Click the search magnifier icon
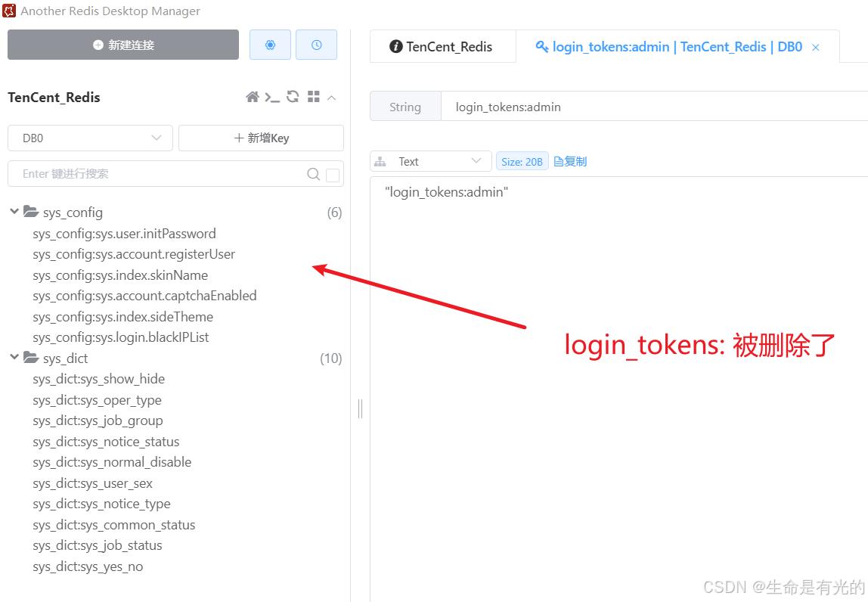 pyautogui.click(x=313, y=174)
